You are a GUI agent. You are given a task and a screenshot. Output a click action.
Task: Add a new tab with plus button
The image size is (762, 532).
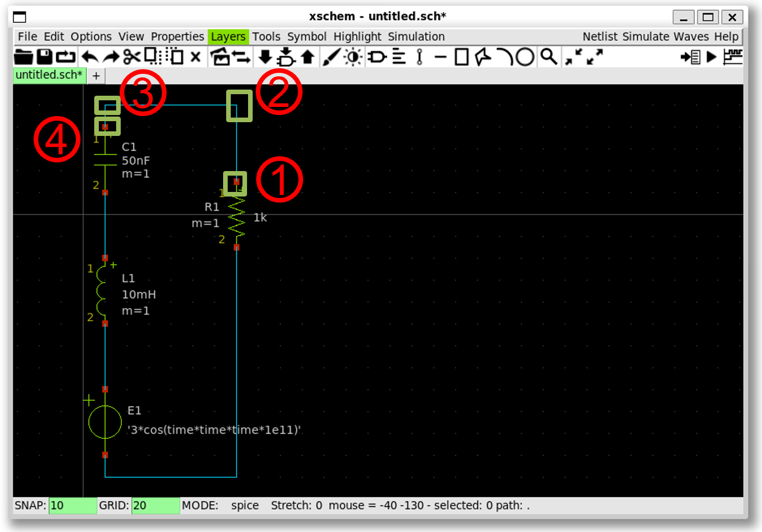point(96,76)
